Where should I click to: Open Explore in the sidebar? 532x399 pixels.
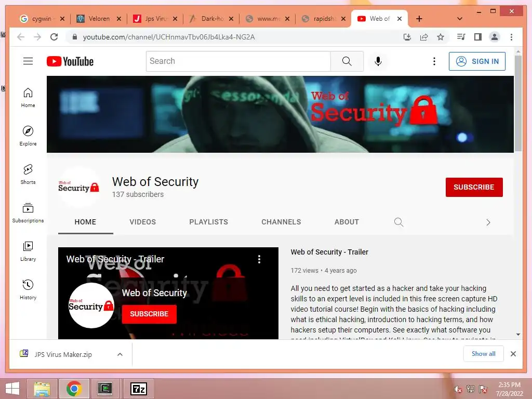28,136
